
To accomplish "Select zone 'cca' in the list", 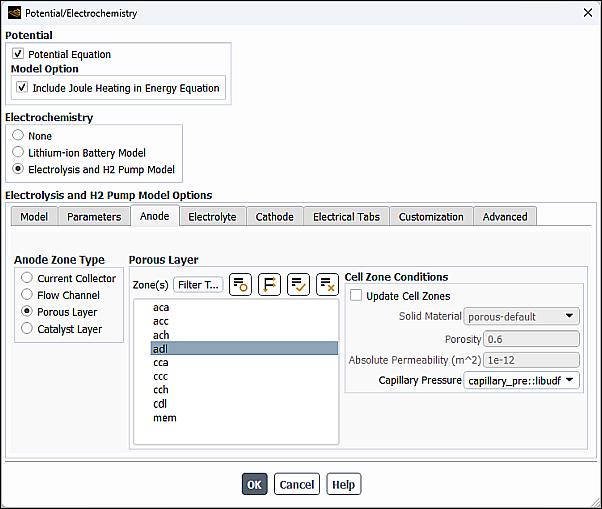I will (244, 362).
